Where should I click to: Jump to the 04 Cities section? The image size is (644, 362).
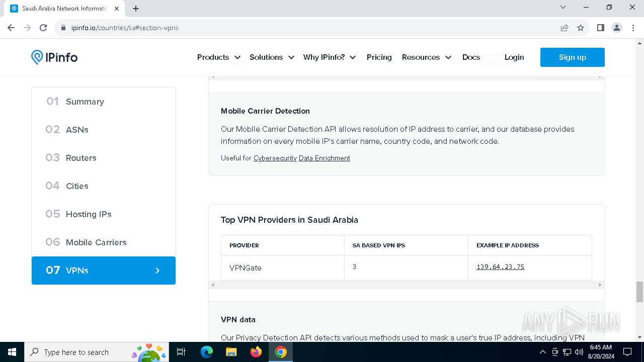pyautogui.click(x=104, y=186)
